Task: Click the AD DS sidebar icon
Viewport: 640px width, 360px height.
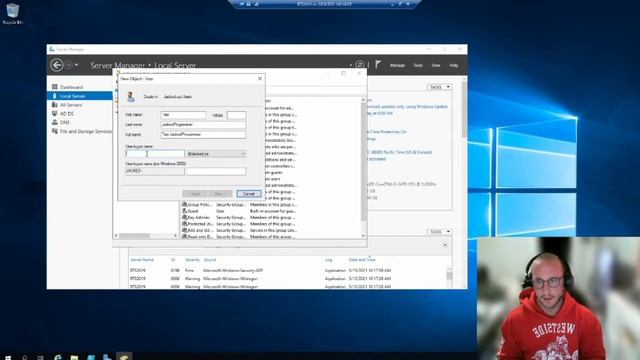Action: click(55, 113)
